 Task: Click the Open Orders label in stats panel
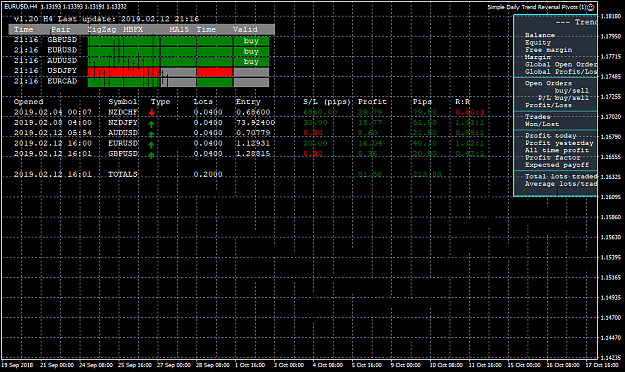click(x=548, y=83)
